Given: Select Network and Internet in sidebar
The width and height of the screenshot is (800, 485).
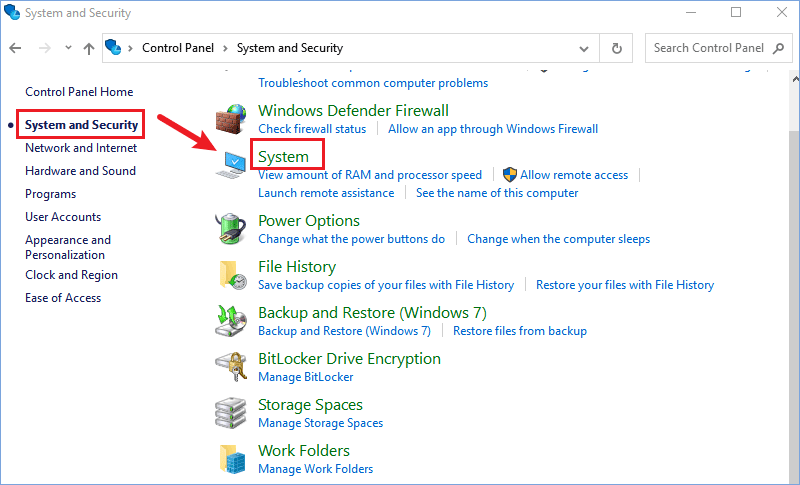Looking at the screenshot, I should click(x=81, y=148).
